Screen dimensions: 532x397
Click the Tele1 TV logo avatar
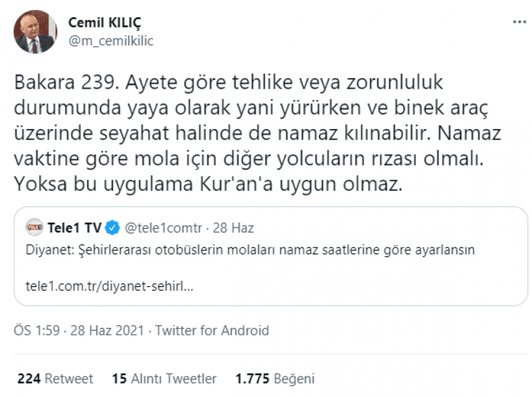pyautogui.click(x=33, y=228)
